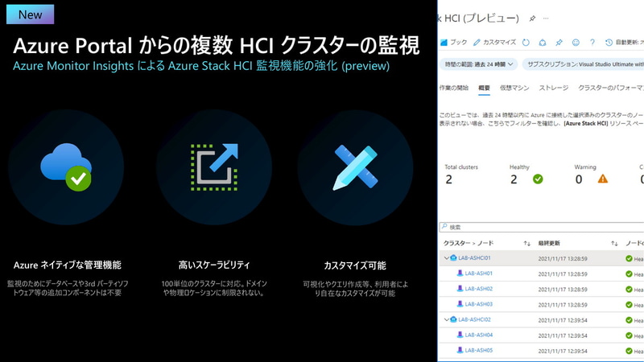Screen dimensions: 644x362
Task: Click the cluster icon beside LAB-ASHCI01
Action: (x=453, y=258)
